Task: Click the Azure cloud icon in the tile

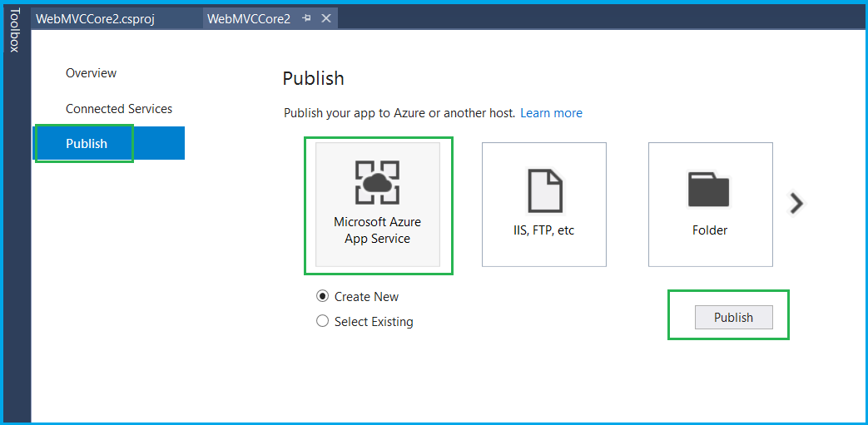Action: [377, 183]
